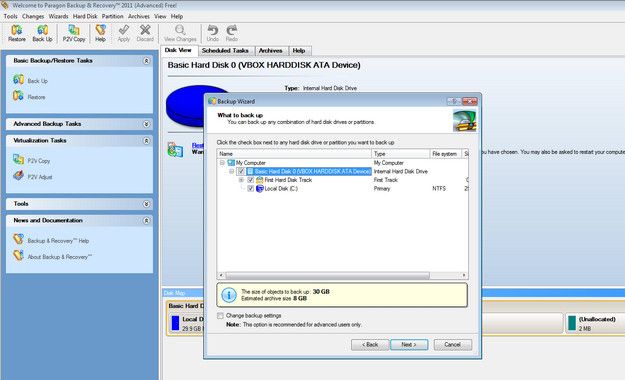Image resolution: width=625 pixels, height=380 pixels.
Task: Click the right scroll arrow in list
Action: coord(464,275)
